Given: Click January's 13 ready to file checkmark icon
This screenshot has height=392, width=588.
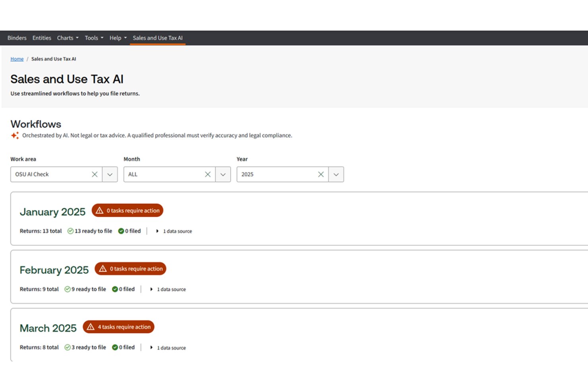Looking at the screenshot, I should (x=70, y=231).
